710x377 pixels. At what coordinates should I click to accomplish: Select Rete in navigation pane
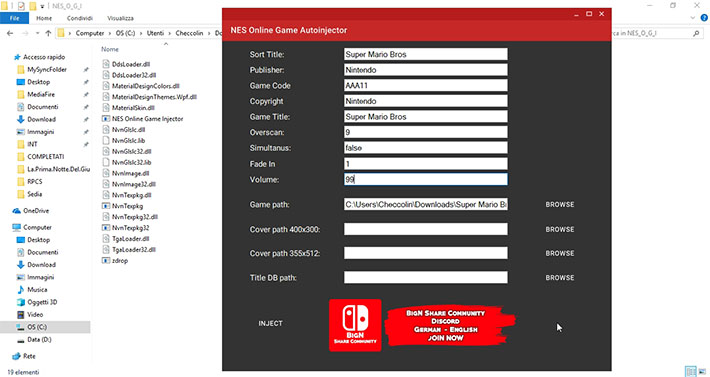(29, 356)
